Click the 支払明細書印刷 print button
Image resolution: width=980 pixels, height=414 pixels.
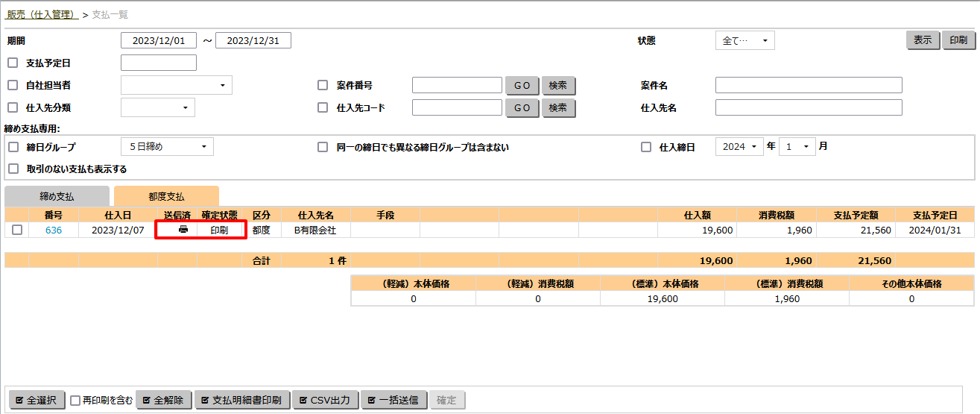click(241, 400)
